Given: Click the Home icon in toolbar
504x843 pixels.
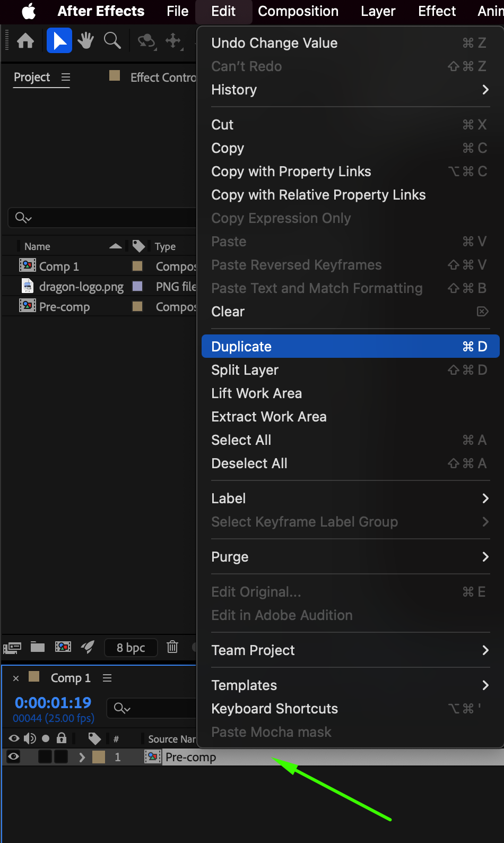Looking at the screenshot, I should pyautogui.click(x=25, y=40).
